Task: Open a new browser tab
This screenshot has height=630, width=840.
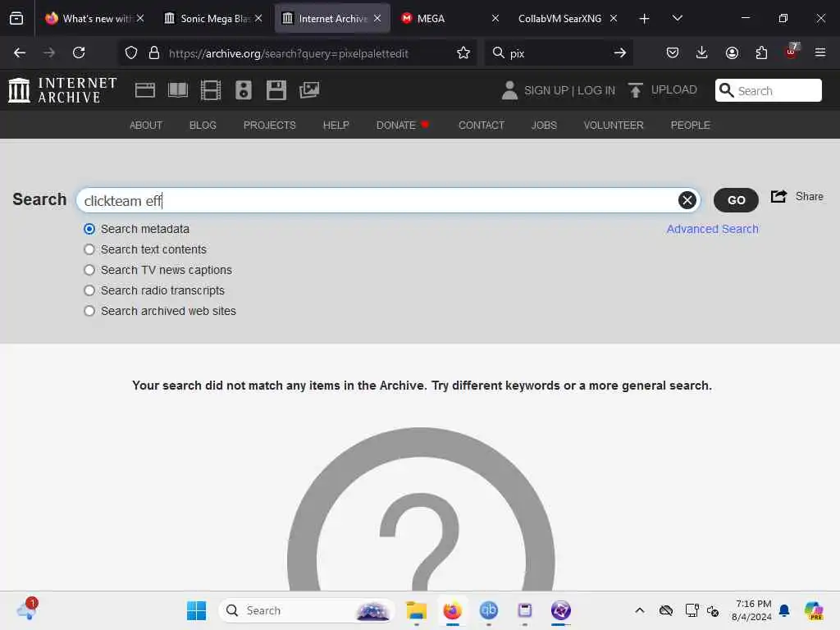Action: coord(645,19)
